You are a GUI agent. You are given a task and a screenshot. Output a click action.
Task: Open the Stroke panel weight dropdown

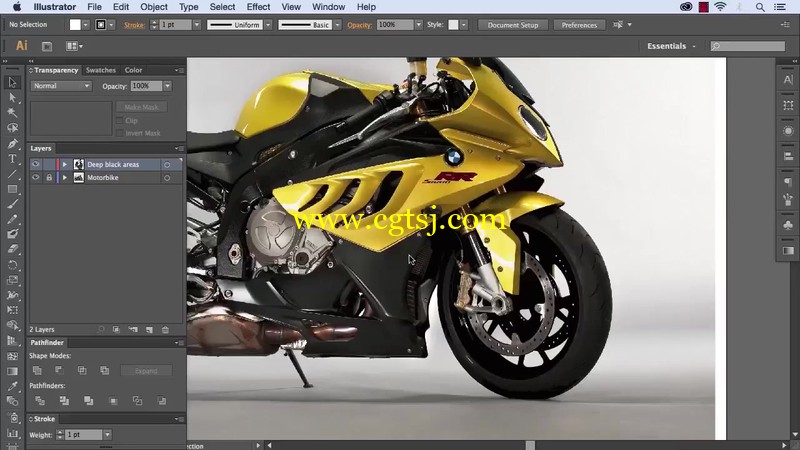click(107, 435)
